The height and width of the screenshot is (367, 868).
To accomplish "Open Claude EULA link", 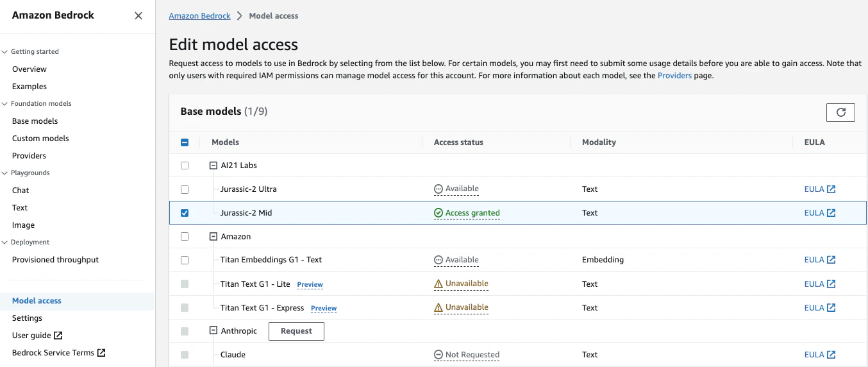I will click(820, 355).
